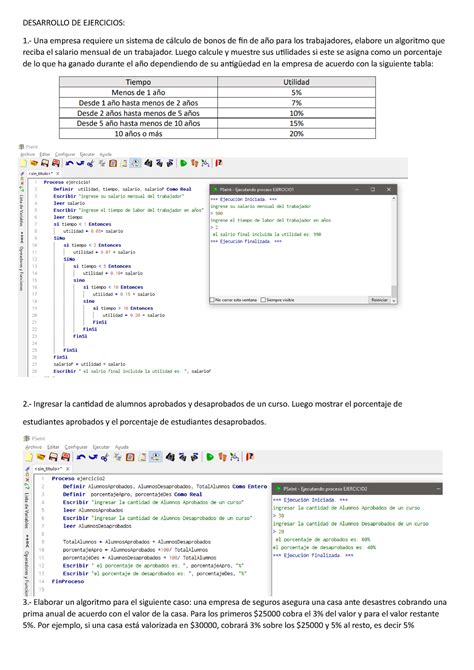Click the Paste clipboard icon in the ejercicio2 toolbar
Screen dimensions: 474x670
pos(130,457)
